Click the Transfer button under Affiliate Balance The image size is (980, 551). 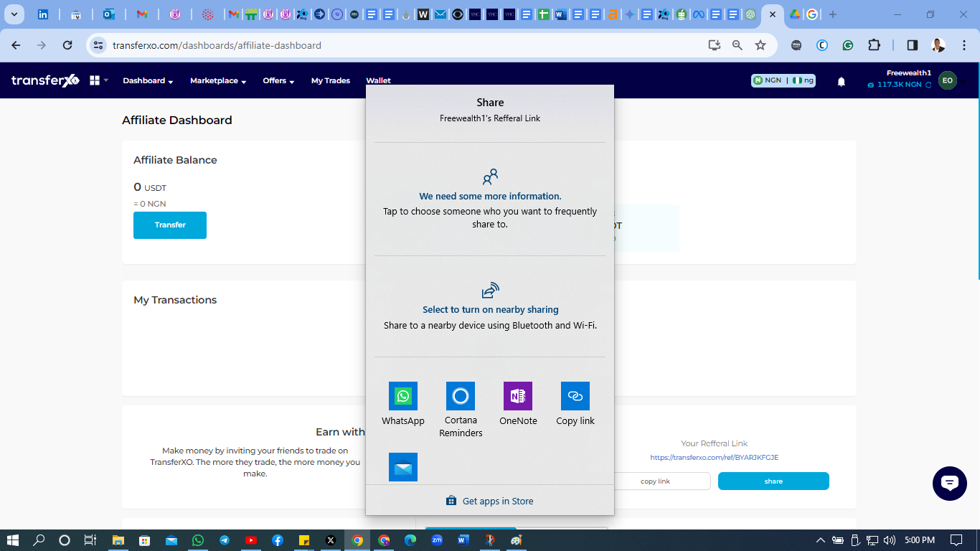pyautogui.click(x=170, y=225)
